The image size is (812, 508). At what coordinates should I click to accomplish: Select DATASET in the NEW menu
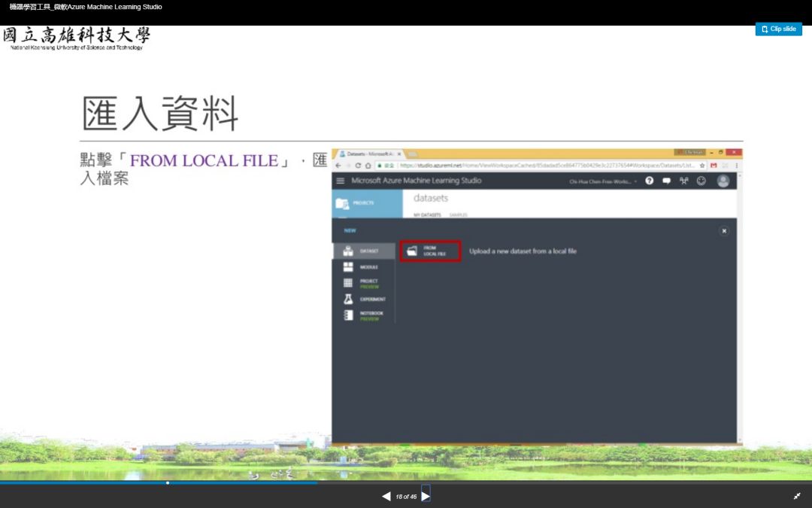[x=364, y=251]
